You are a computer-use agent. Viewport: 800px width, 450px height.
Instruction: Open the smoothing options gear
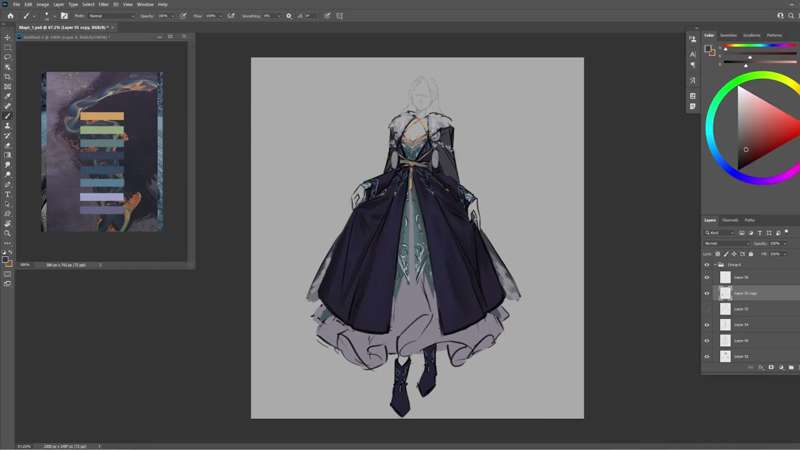click(x=289, y=16)
